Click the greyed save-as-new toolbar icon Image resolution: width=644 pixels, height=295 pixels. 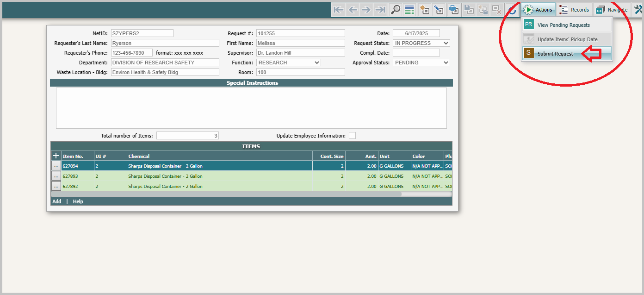[483, 10]
